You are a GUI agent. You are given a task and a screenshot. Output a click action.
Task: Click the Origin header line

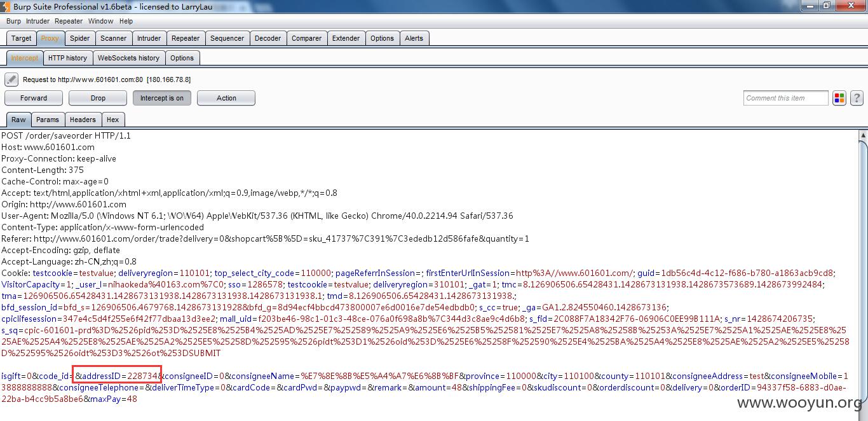(64, 204)
